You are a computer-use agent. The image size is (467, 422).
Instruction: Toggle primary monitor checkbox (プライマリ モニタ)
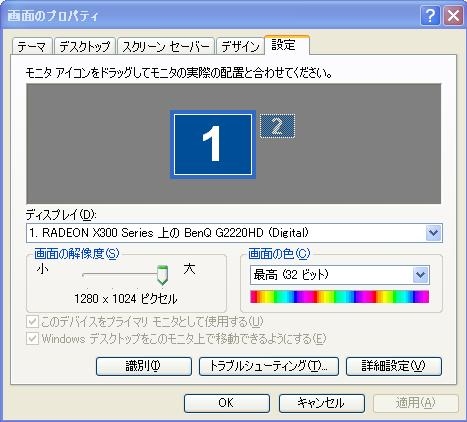coord(32,322)
